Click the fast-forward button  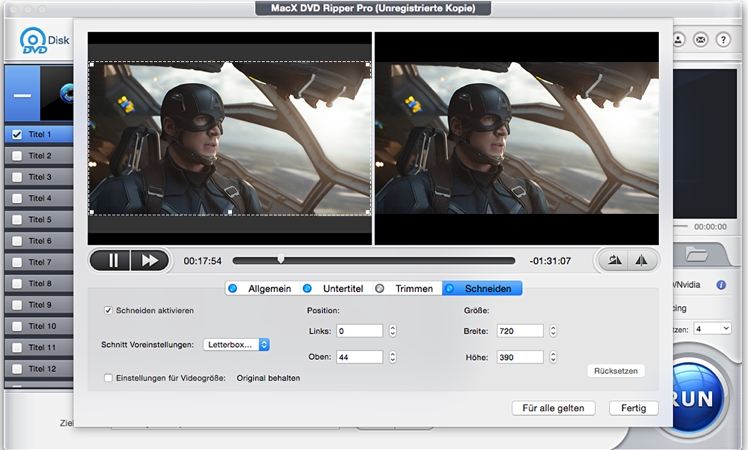[x=150, y=260]
